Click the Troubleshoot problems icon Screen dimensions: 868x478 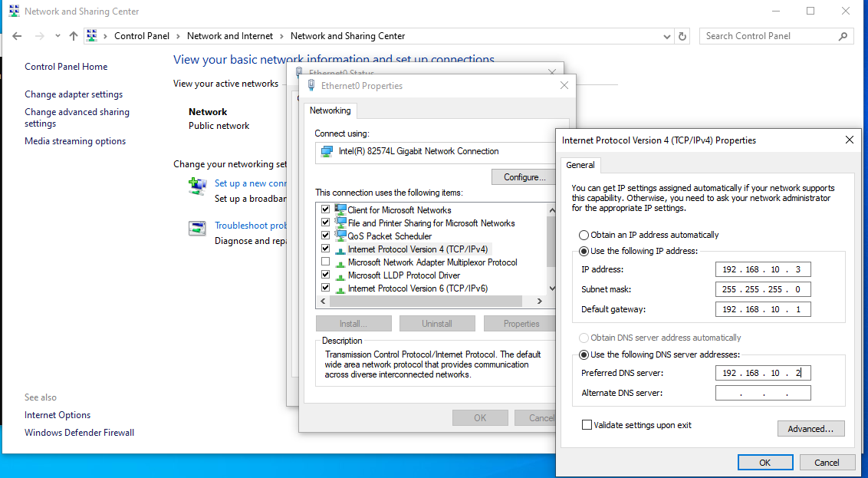[x=197, y=228]
